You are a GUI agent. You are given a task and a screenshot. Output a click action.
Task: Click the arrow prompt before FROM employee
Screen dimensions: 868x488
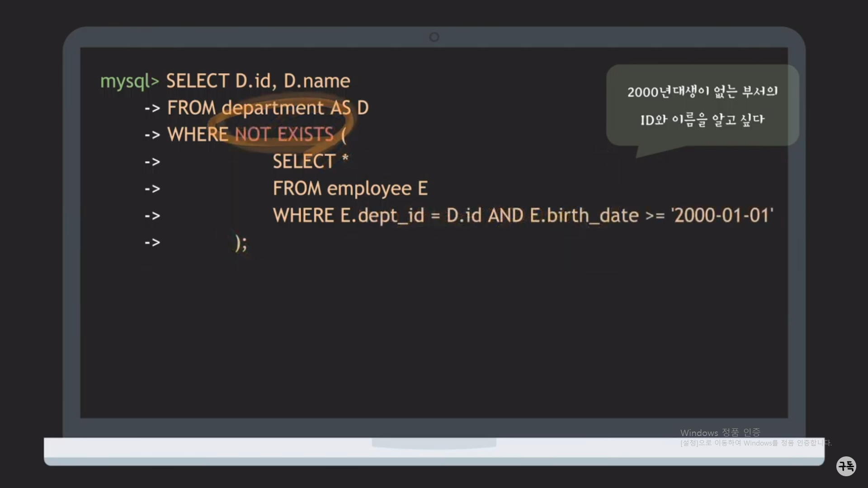(152, 189)
